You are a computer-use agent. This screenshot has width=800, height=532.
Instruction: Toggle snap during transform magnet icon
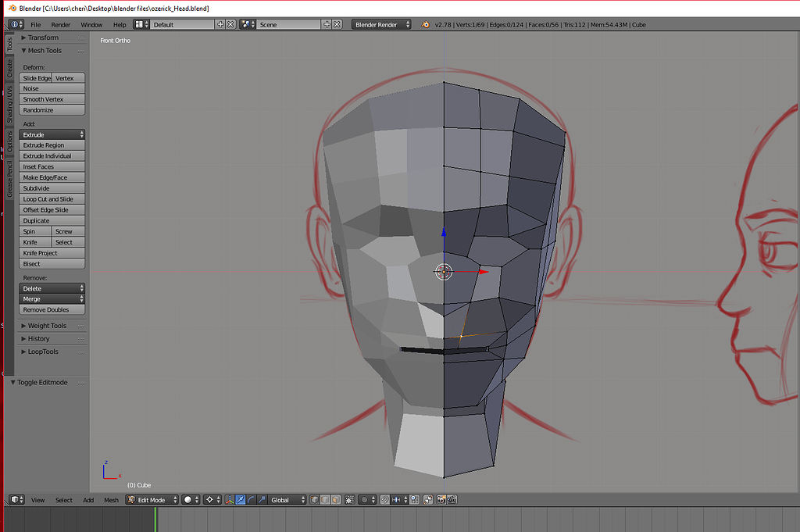pos(384,500)
